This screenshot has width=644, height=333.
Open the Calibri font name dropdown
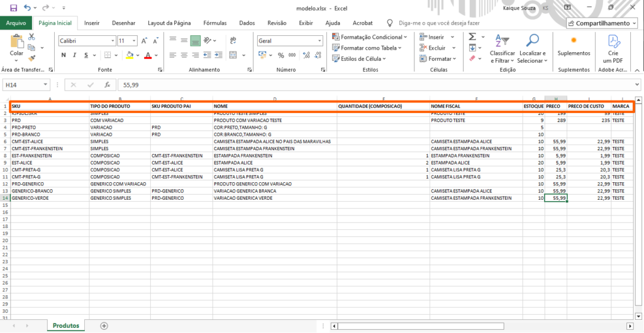pyautogui.click(x=86, y=41)
